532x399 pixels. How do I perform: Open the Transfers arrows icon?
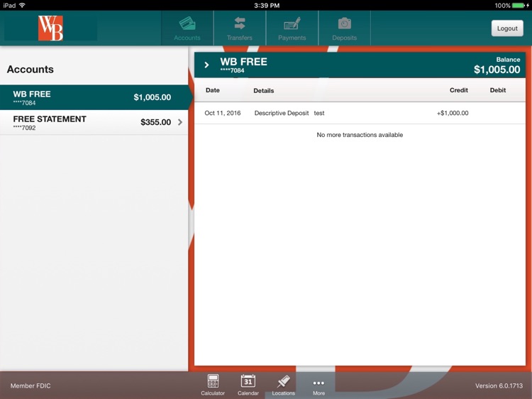[240, 23]
